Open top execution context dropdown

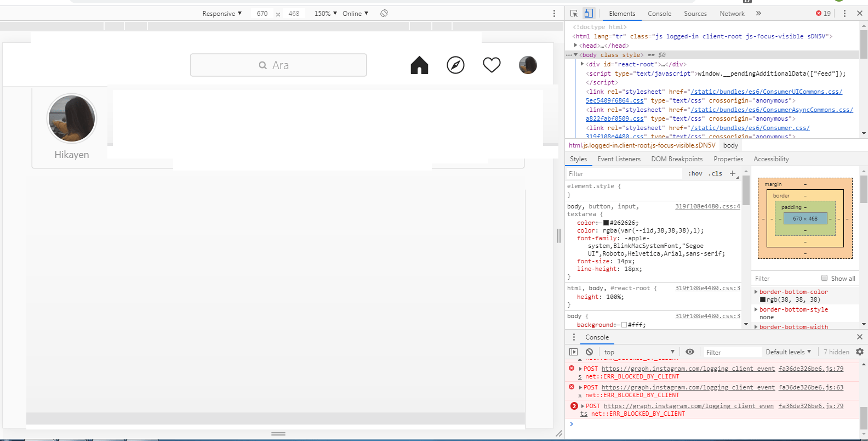point(639,352)
